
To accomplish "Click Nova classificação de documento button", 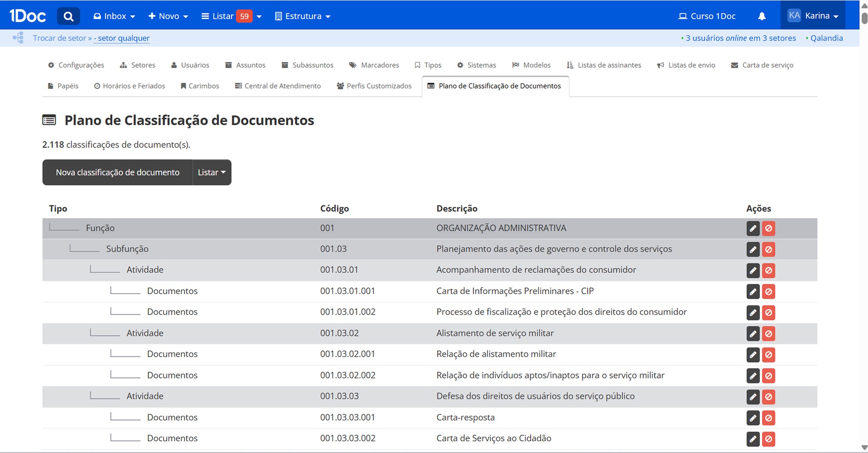I will point(118,172).
